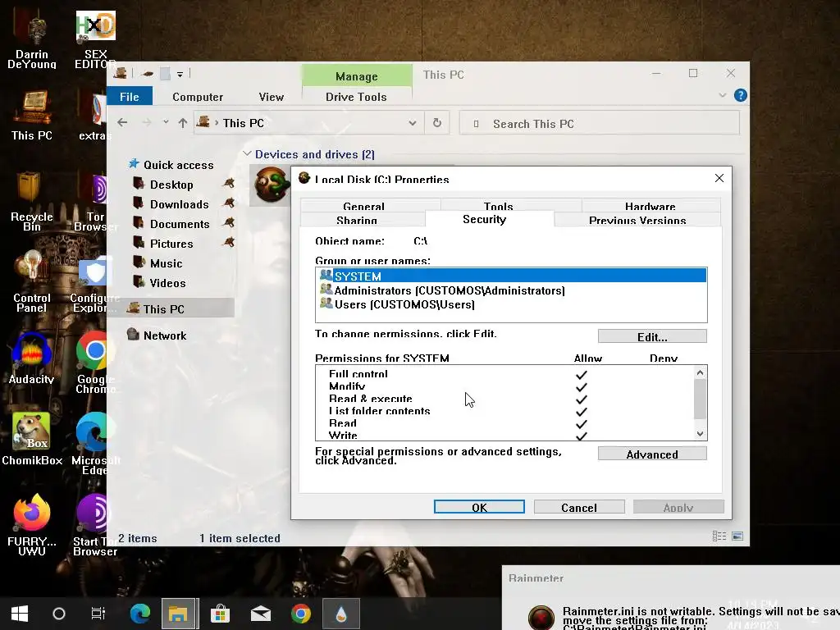Click the Explorer help question mark icon
840x630 pixels.
coord(741,95)
